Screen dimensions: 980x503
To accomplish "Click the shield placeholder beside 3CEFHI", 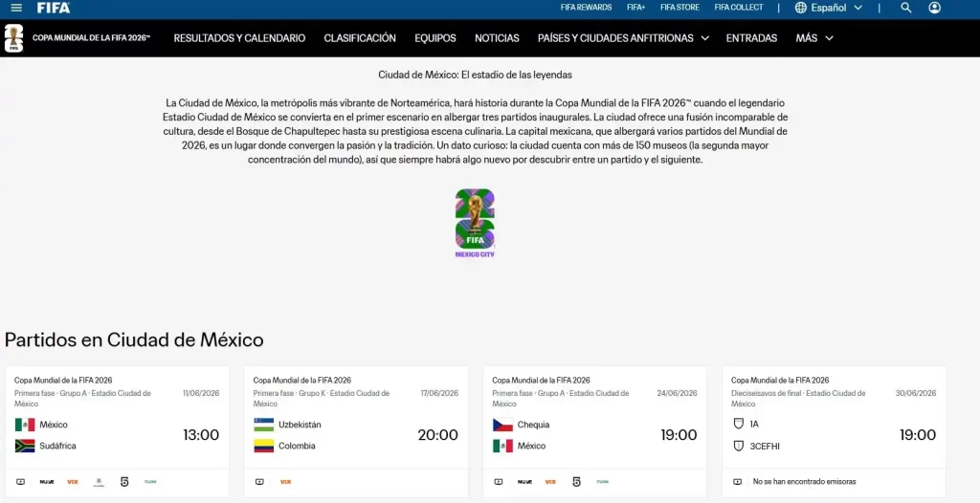I will point(738,447).
